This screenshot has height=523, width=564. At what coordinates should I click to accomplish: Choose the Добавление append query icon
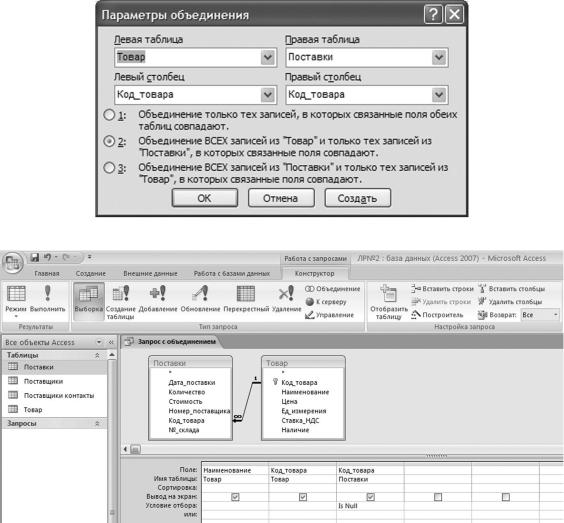pos(158,299)
